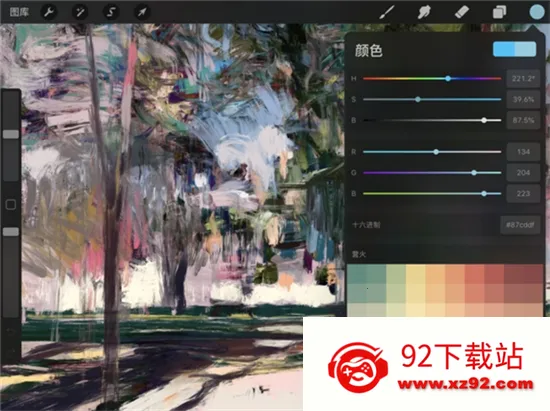Viewport: 550px width, 411px height.
Task: Edit the saturation value 39.6% field
Action: click(x=523, y=100)
